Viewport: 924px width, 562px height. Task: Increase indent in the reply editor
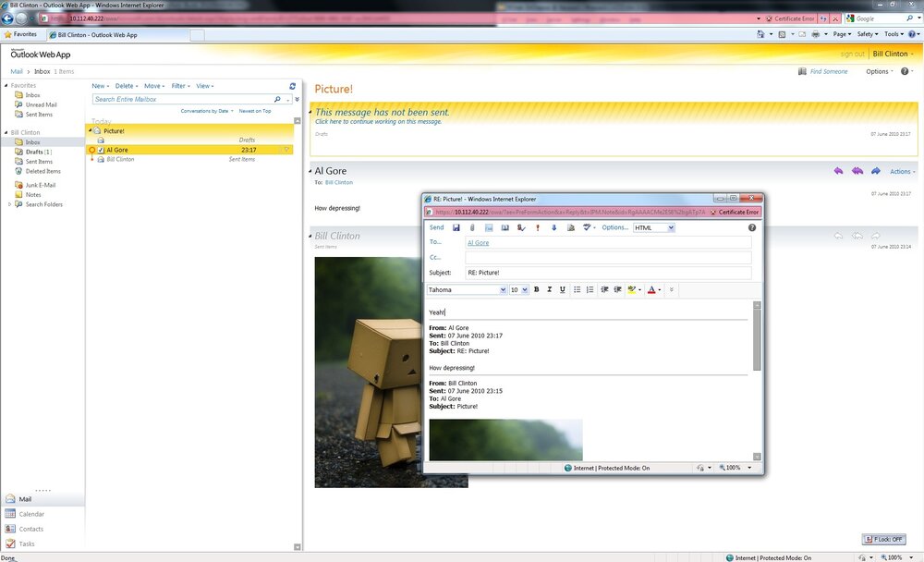pos(617,289)
